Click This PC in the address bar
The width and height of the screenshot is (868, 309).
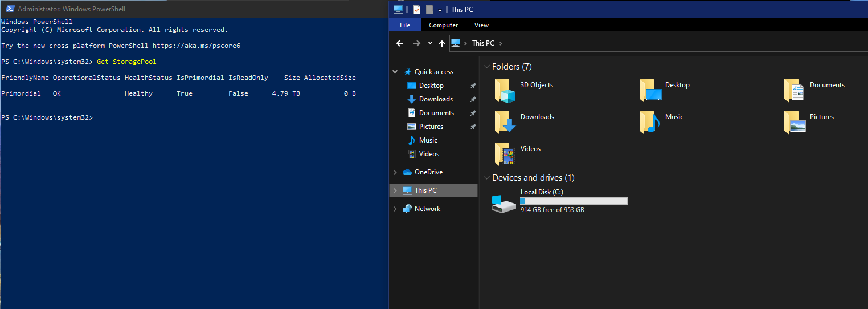pyautogui.click(x=483, y=43)
